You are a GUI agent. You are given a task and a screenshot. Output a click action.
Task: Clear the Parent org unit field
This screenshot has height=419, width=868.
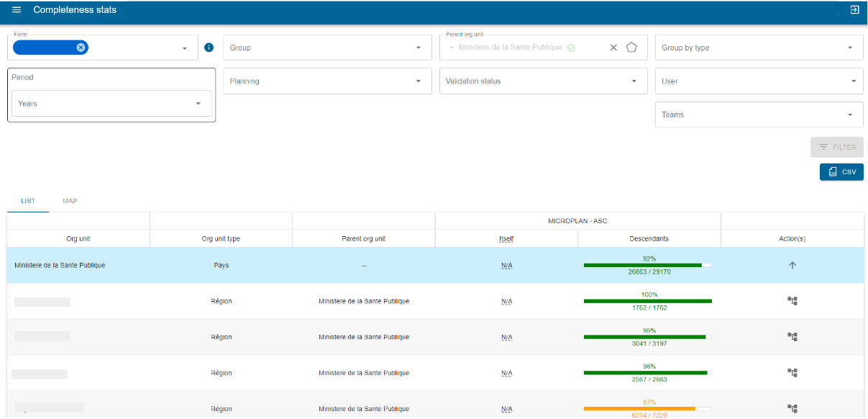[x=613, y=48]
